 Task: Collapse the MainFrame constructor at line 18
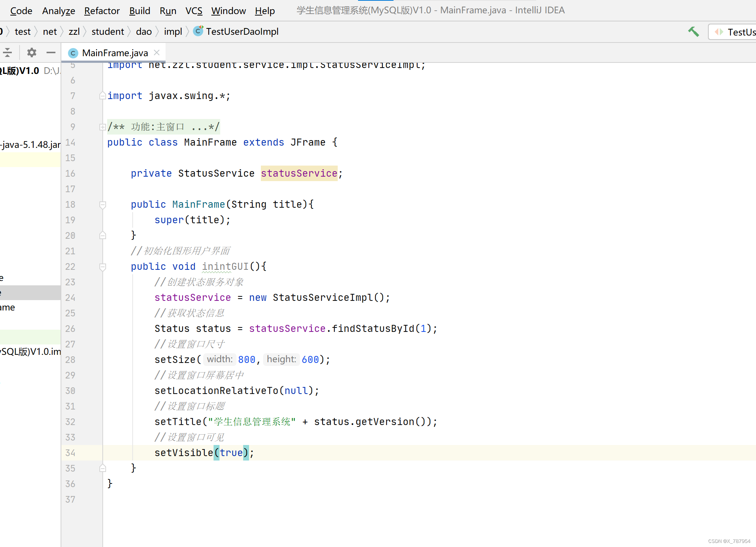tap(103, 204)
